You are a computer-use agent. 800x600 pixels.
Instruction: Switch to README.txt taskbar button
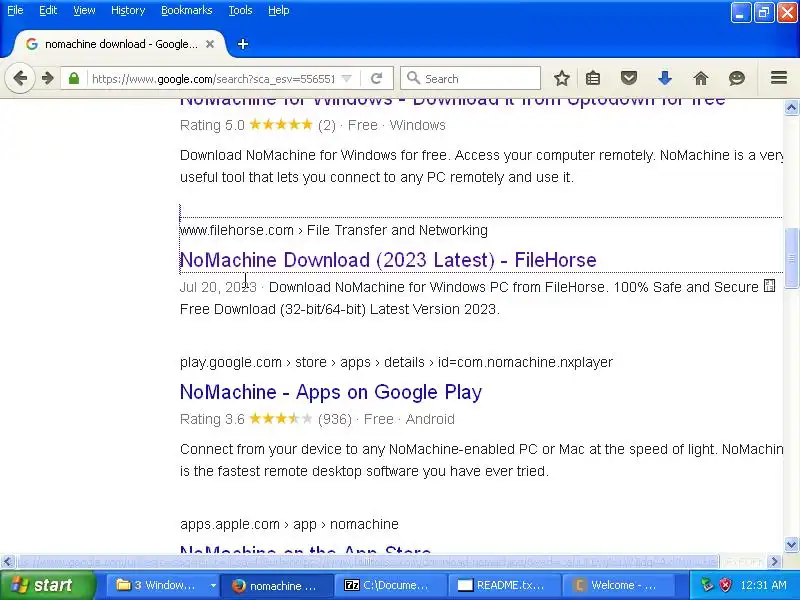(x=503, y=585)
